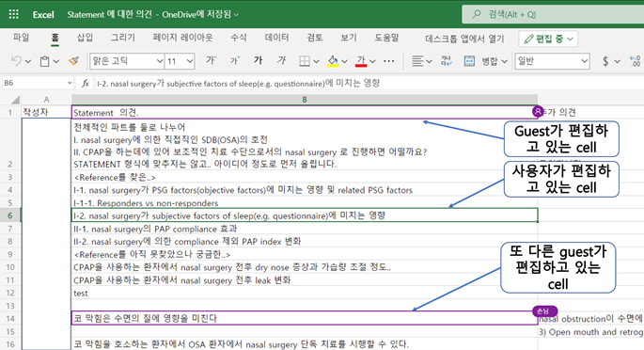Open more font options ellipsis

(388, 61)
